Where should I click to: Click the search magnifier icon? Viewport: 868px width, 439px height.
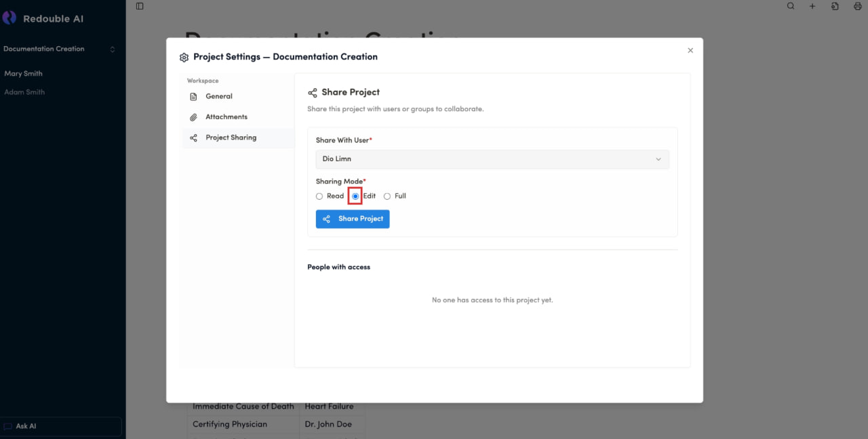[x=791, y=6]
